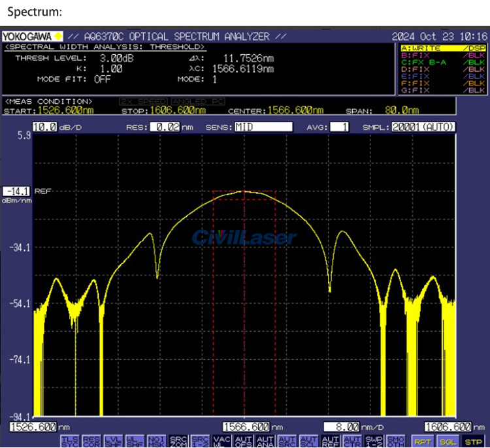Screen dimensions: 490x448
Task: Click the MEAS CONDITION heading
Action: (x=48, y=101)
